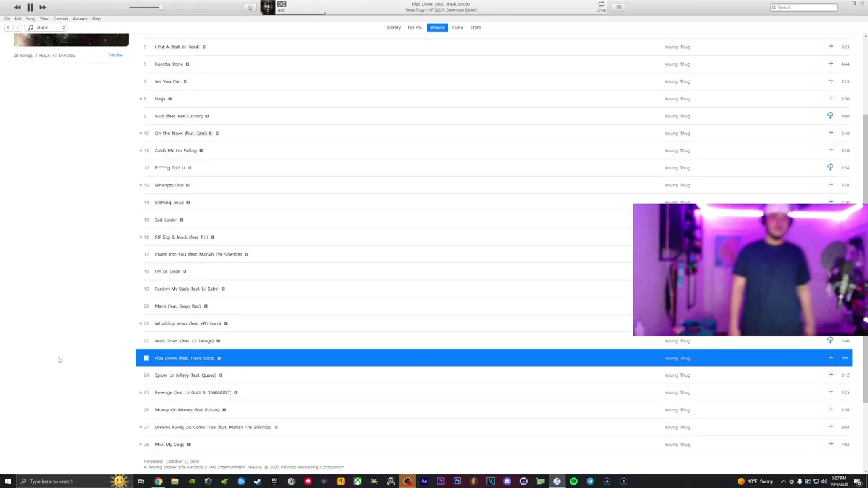Download F*****g Told U via cloud icon
Screen dimensions: 868x488
click(830, 167)
